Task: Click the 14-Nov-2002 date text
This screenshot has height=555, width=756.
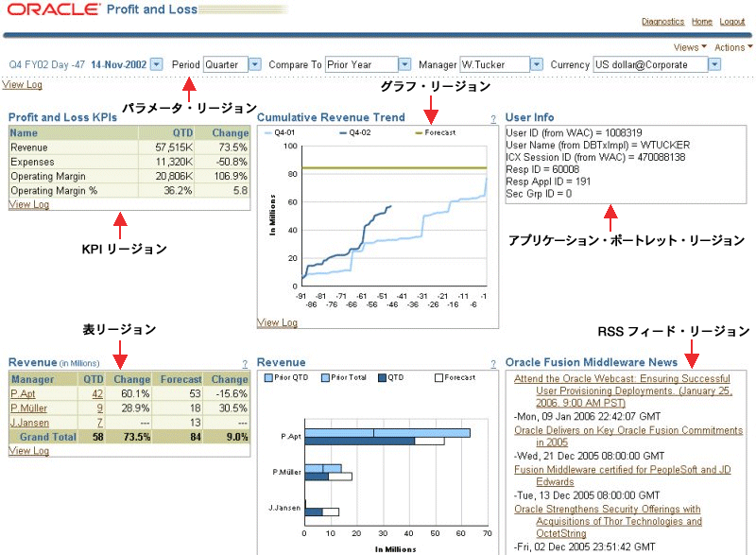Action: point(119,64)
